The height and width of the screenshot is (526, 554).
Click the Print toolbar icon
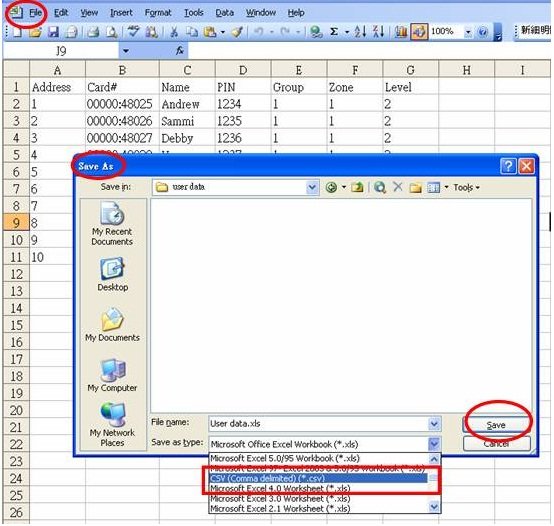(93, 32)
